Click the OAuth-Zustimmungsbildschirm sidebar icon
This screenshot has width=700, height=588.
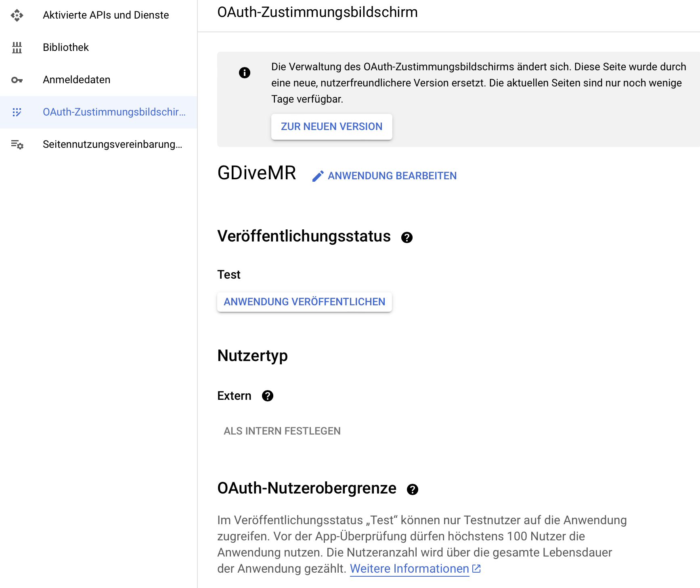17,112
